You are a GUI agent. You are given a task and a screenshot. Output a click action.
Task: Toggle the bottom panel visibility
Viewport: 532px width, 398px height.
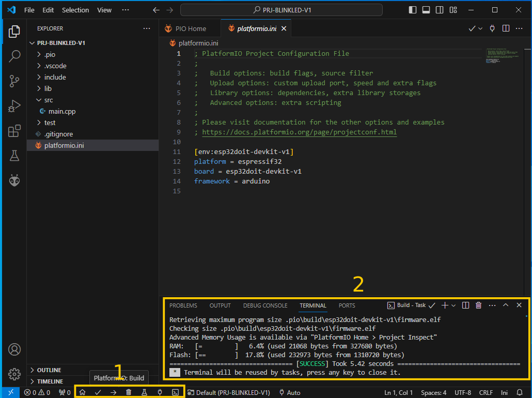click(426, 10)
